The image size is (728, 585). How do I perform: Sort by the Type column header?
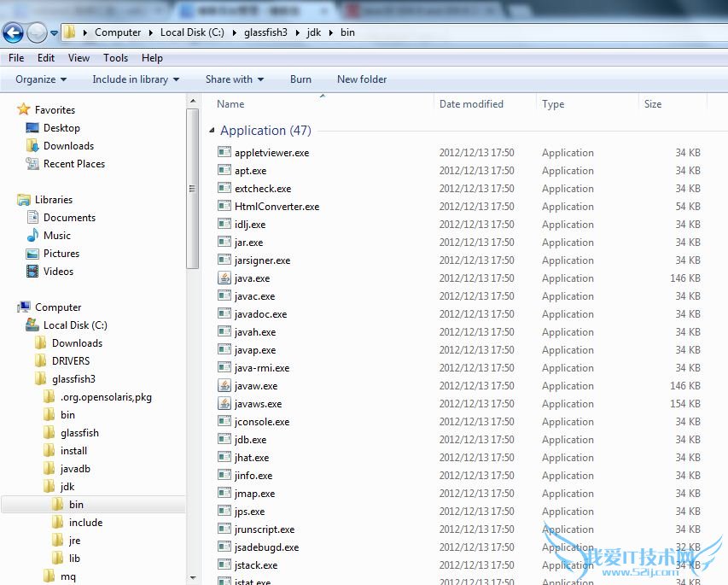pyautogui.click(x=587, y=103)
